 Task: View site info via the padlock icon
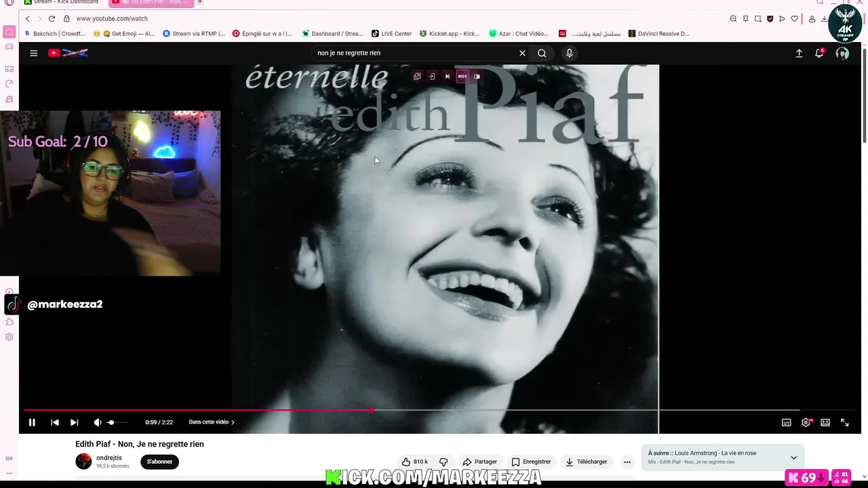(x=66, y=19)
